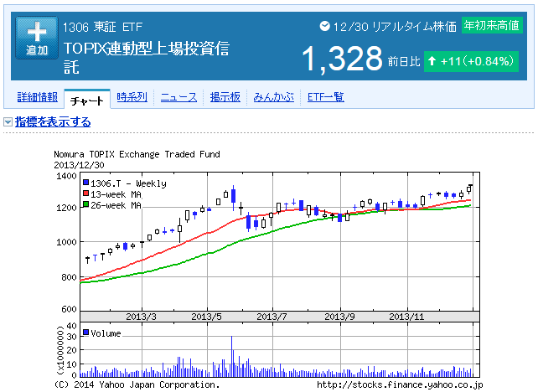Screen dimensions: 538x392
Task: Open the みんかぶ link
Action: [274, 97]
